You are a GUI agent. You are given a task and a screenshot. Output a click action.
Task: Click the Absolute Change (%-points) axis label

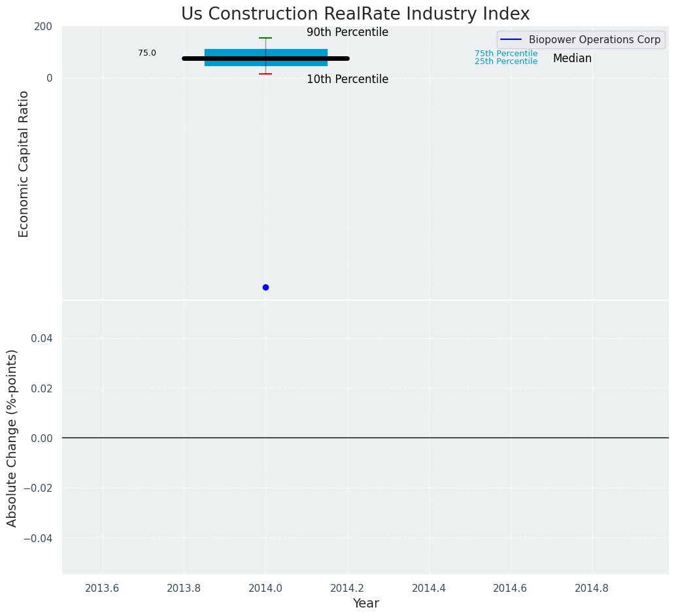point(12,437)
